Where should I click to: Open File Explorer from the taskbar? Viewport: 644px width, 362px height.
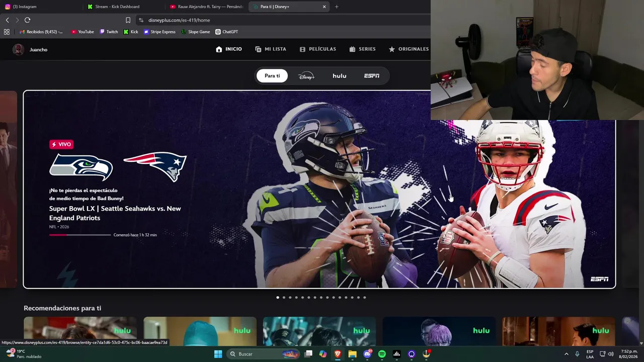353,354
